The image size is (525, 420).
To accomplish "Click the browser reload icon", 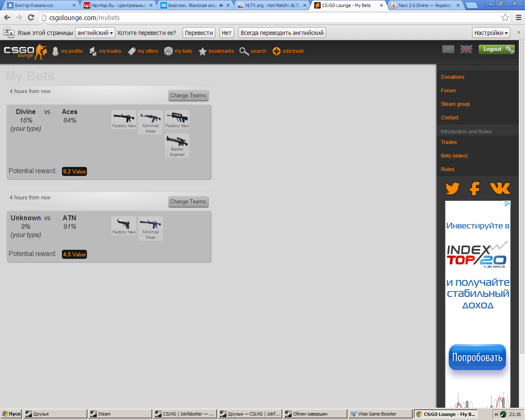I will pos(31,17).
